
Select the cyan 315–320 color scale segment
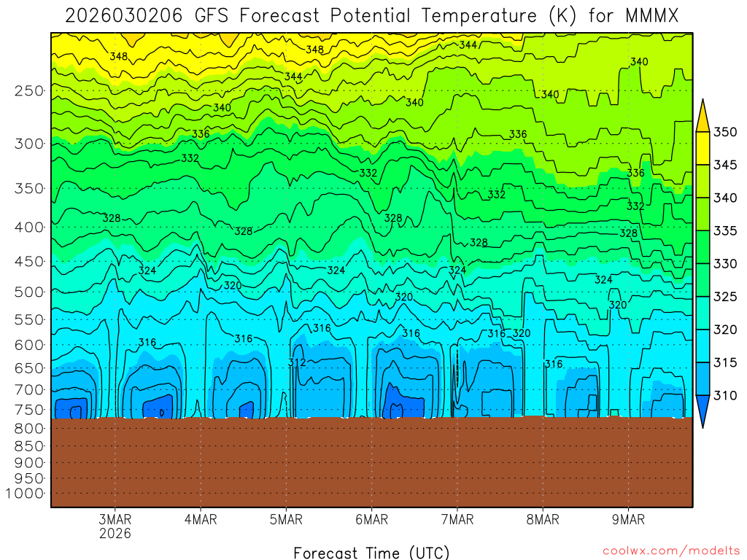703,346
